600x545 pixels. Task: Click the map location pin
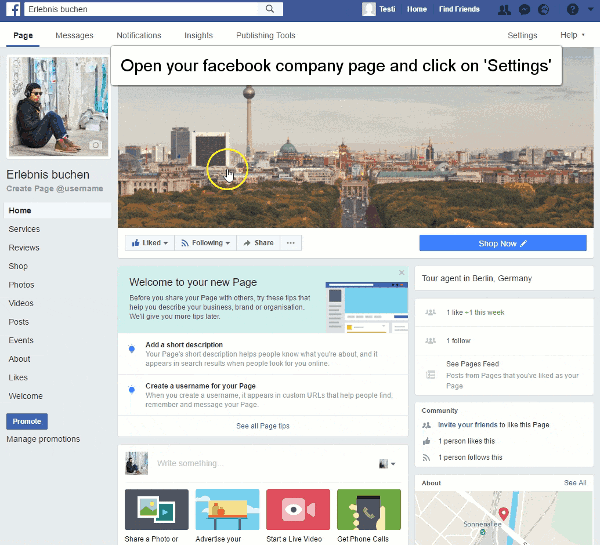(504, 514)
